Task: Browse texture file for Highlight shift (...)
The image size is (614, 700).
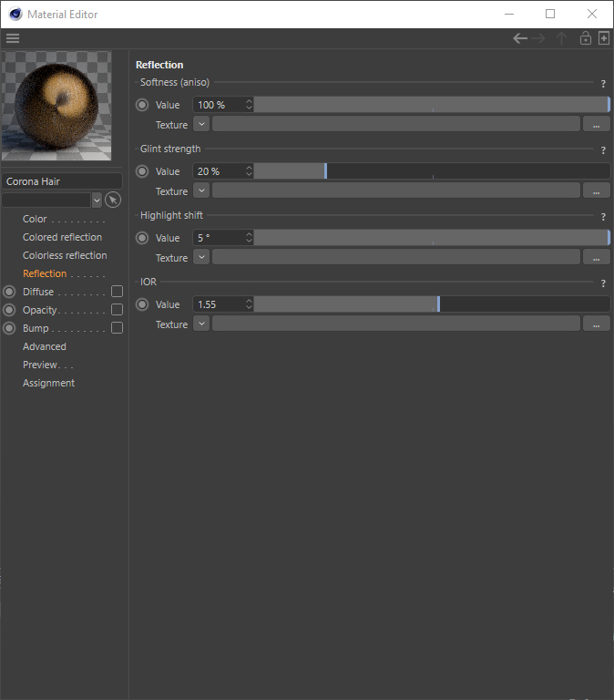Action: click(596, 257)
